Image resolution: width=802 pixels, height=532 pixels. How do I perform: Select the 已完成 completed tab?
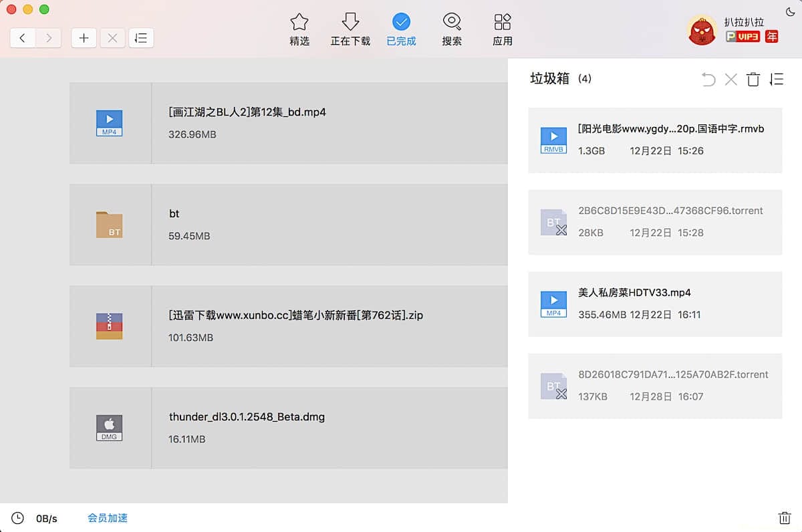pos(401,30)
